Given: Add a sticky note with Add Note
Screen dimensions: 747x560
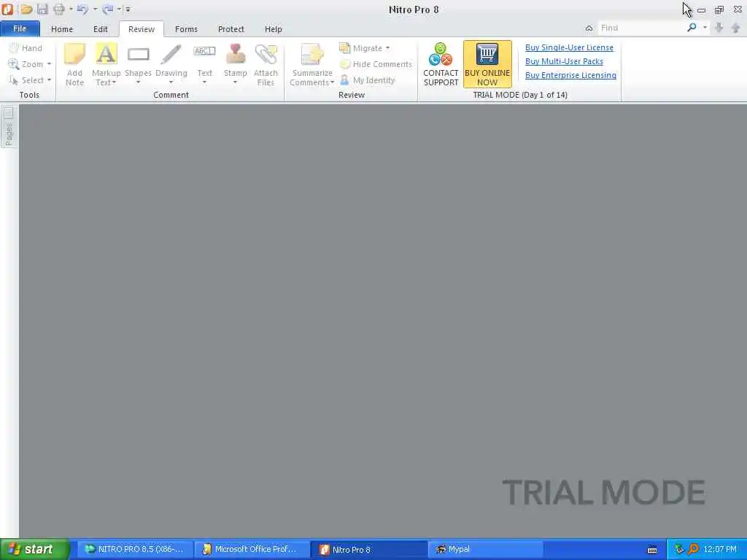Looking at the screenshot, I should [x=75, y=64].
